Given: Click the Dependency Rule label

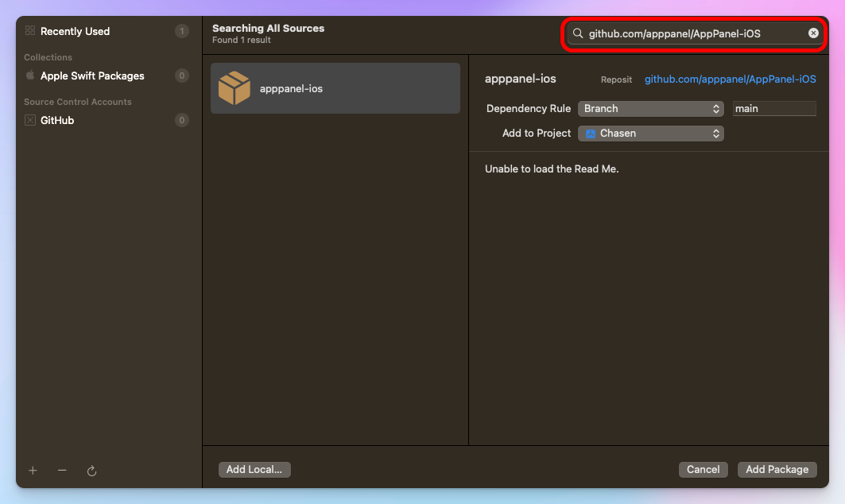Looking at the screenshot, I should coord(528,109).
